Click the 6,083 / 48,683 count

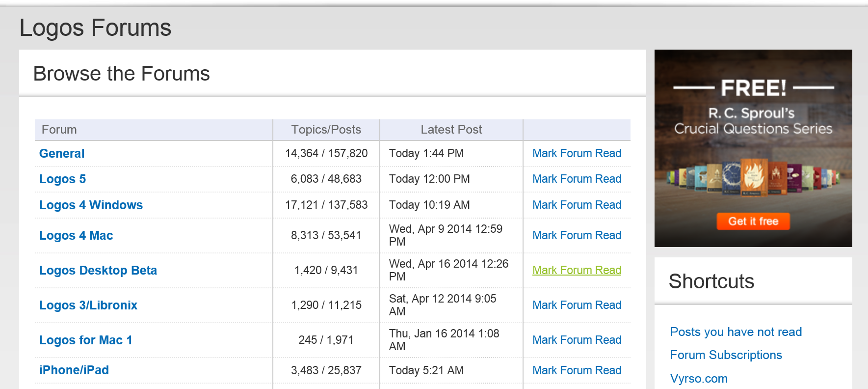pyautogui.click(x=326, y=179)
